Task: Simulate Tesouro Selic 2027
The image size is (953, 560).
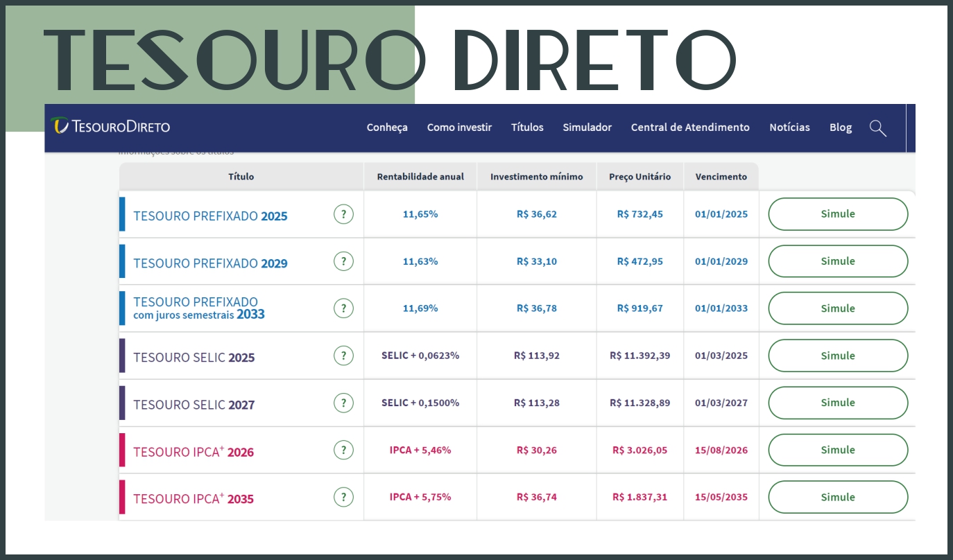Action: (x=838, y=403)
